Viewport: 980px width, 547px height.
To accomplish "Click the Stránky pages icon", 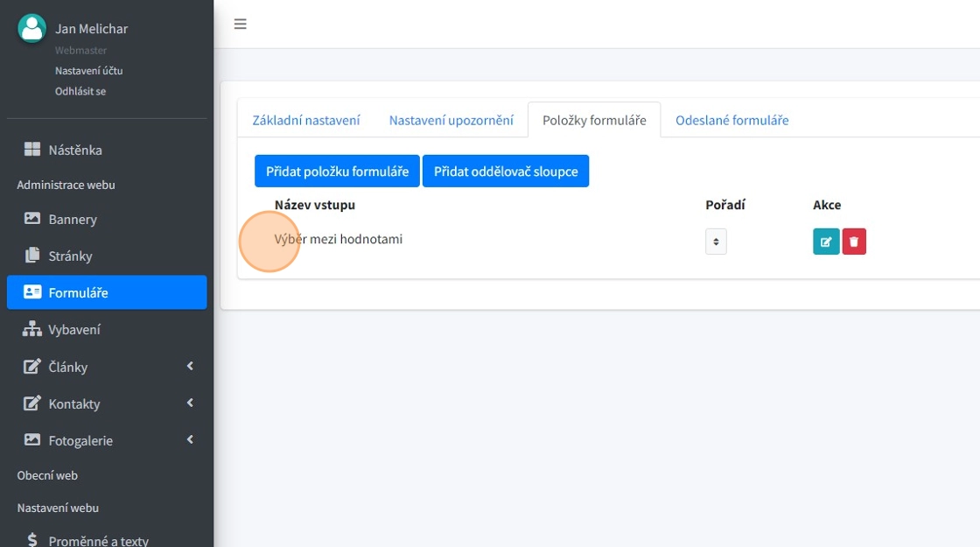I will pos(32,256).
